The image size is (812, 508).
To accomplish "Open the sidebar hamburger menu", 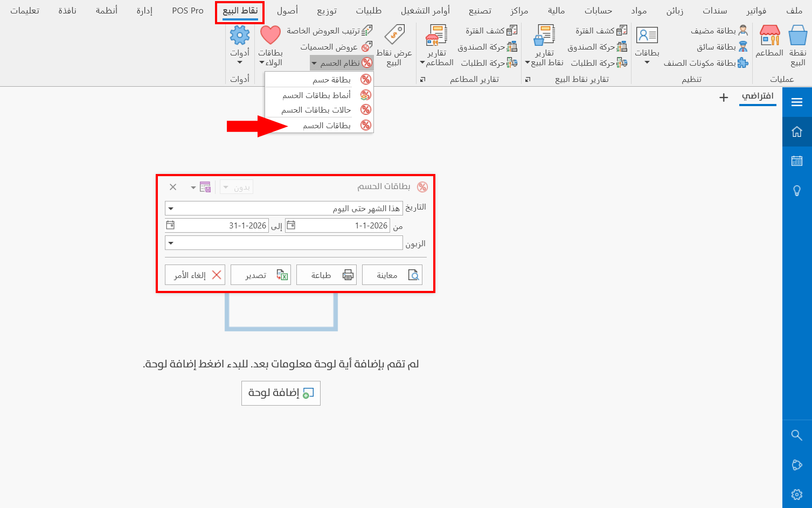I will pos(797,102).
